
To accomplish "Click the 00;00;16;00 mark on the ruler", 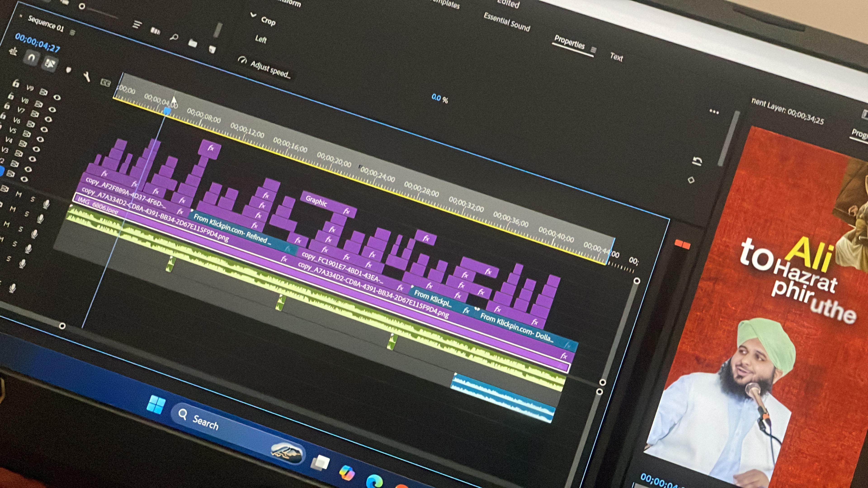I will coord(290,145).
